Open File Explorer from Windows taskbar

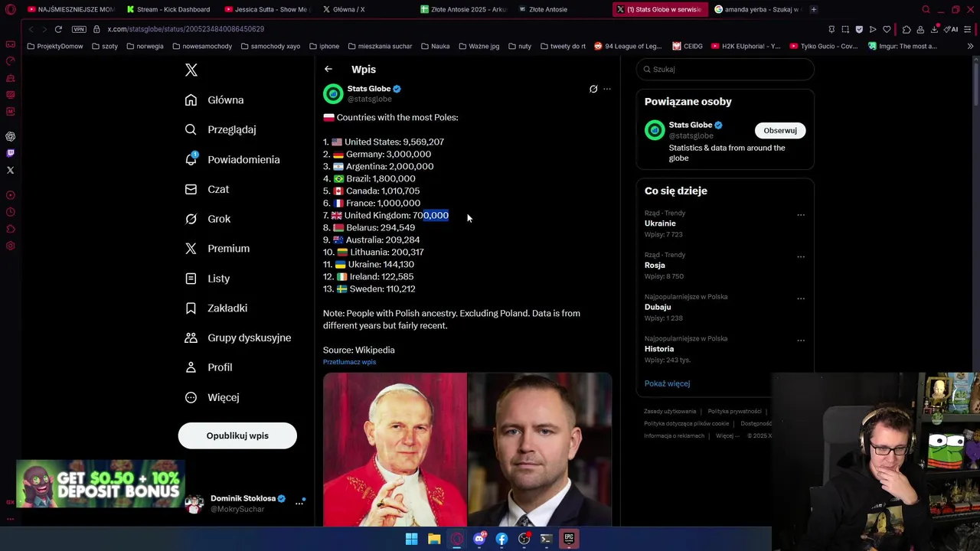(434, 539)
